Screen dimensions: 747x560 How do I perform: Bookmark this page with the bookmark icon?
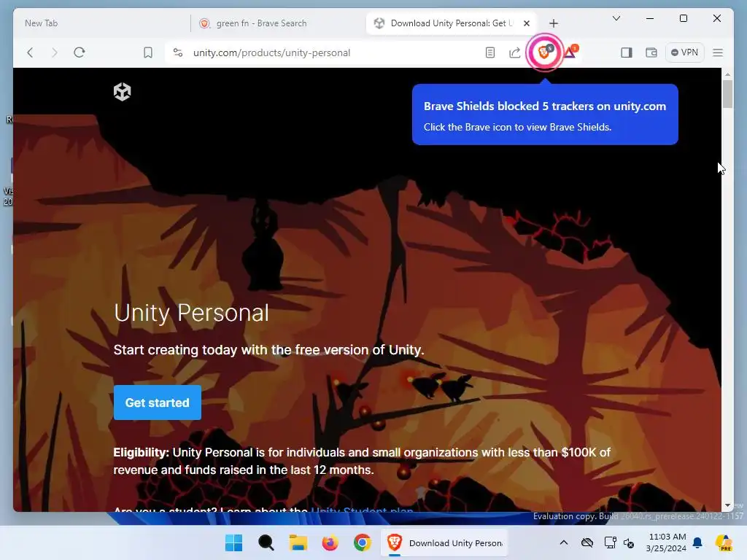point(148,52)
